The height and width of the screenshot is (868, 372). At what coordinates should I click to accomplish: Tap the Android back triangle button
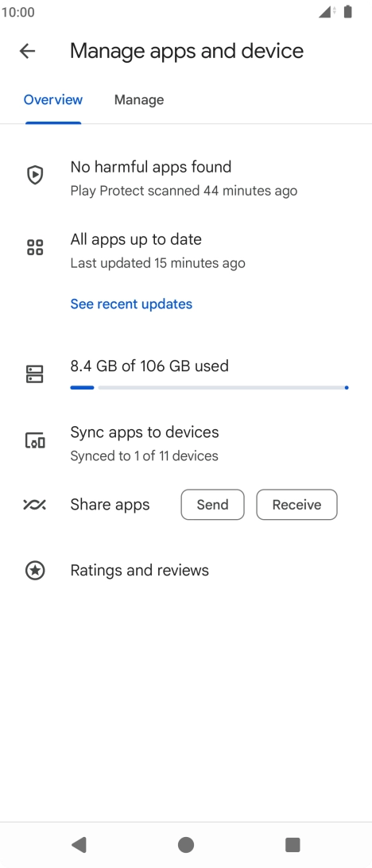click(x=79, y=845)
